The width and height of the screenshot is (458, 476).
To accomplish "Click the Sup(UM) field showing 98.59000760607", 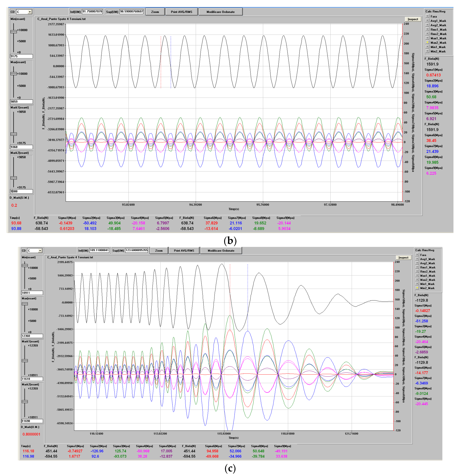I will pyautogui.click(x=132, y=12).
